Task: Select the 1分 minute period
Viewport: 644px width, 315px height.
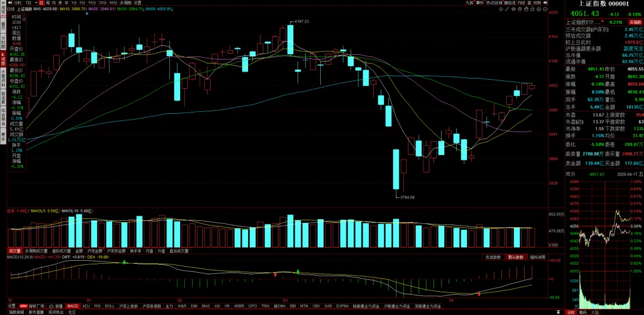Action: pyautogui.click(x=74, y=3)
